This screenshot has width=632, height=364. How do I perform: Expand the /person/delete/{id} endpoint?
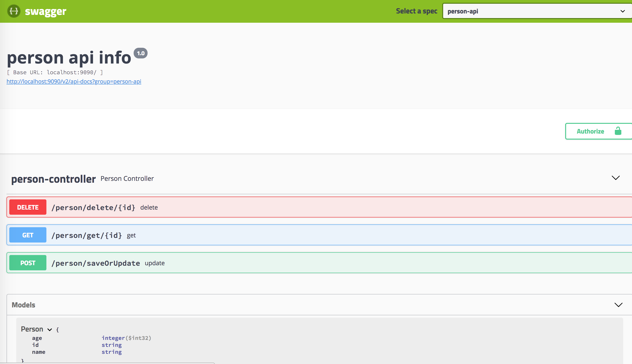pyautogui.click(x=93, y=207)
